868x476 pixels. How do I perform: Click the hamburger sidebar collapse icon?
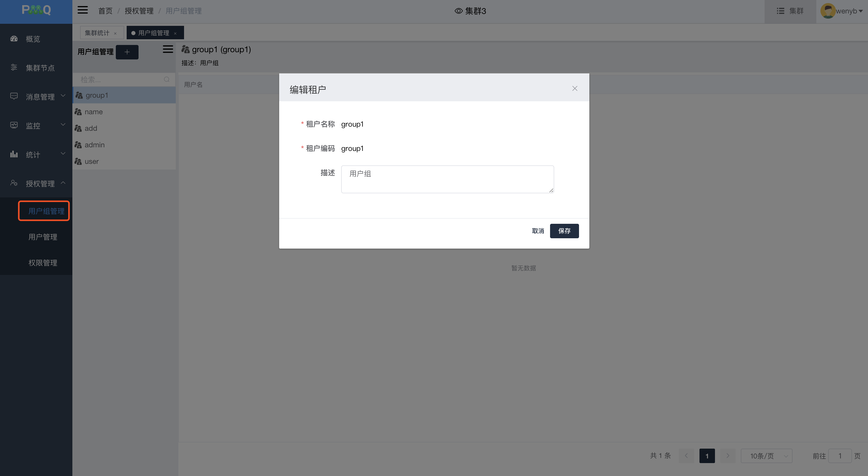click(82, 10)
